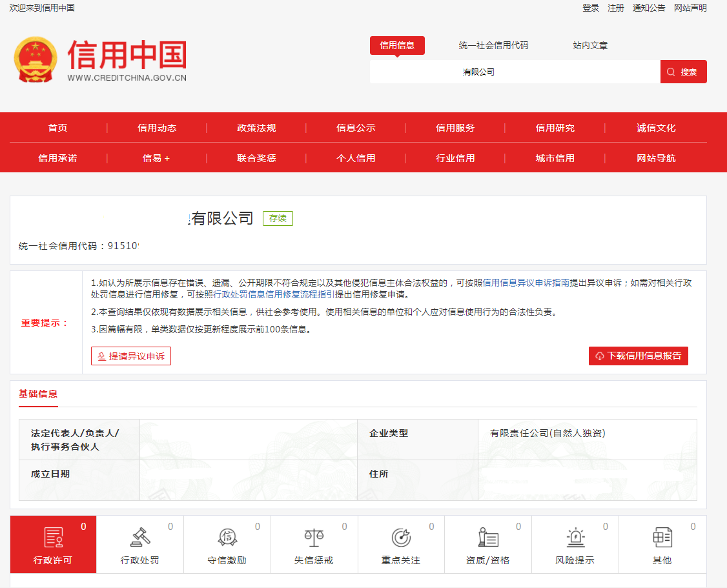Focus the company name search input field
Screen dimensions: 727x588
(515, 72)
